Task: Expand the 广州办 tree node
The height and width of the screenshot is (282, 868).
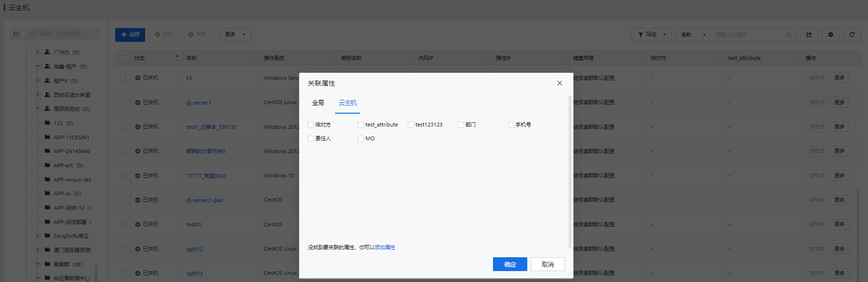Action: tap(38, 52)
